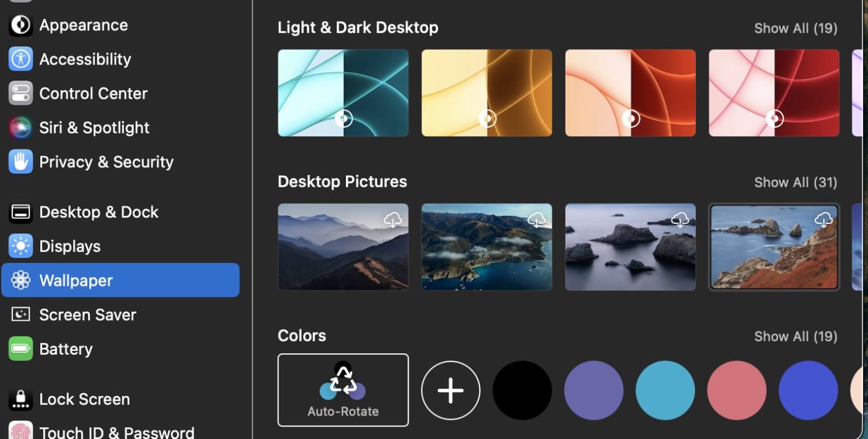Click the Appearance icon in sidebar
This screenshot has height=439, width=868.
(x=20, y=25)
